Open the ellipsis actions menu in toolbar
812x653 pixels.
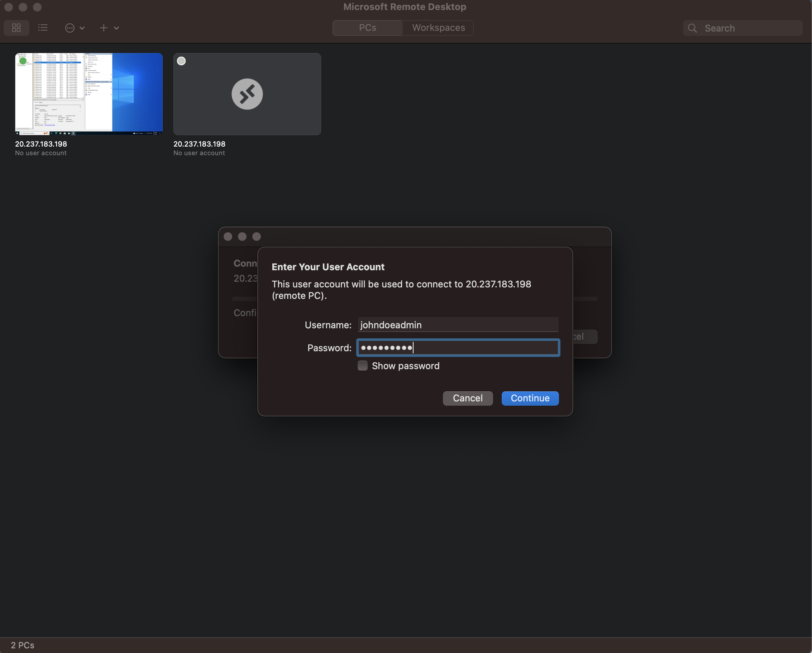[x=75, y=28]
